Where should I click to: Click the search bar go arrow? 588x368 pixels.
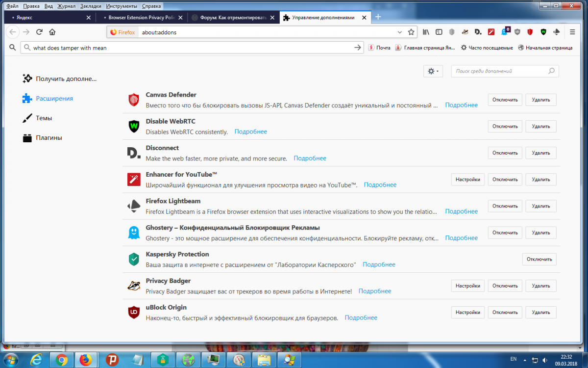click(358, 48)
